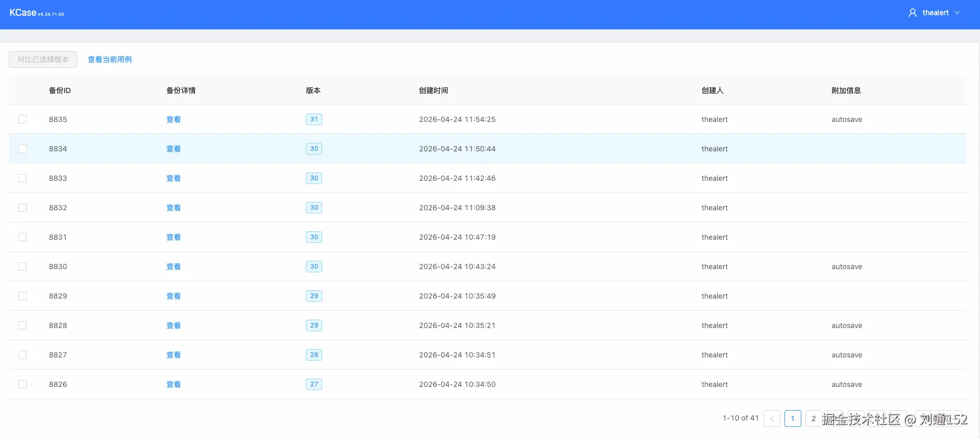The width and height of the screenshot is (980, 439).
Task: Open 查看 details for backup 8831
Action: [x=173, y=237]
